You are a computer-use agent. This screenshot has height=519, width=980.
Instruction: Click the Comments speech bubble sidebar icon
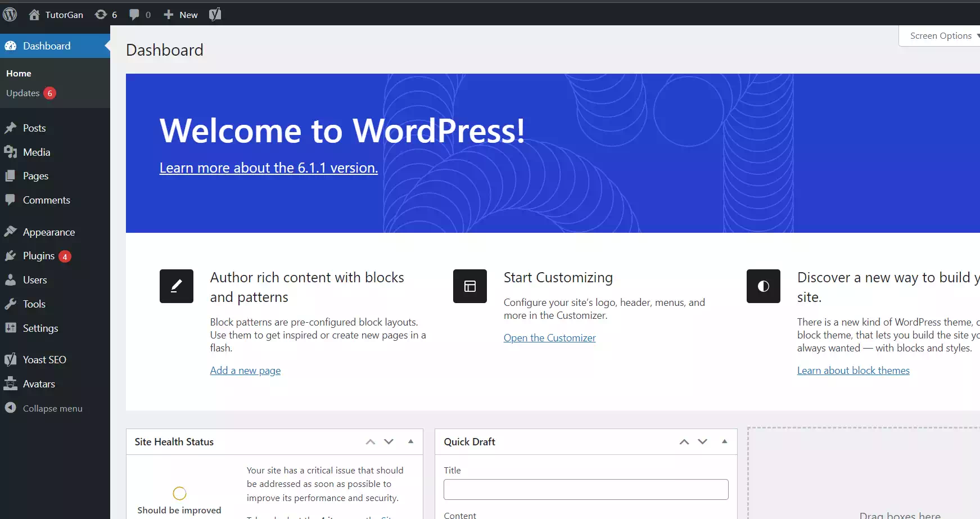[10, 200]
